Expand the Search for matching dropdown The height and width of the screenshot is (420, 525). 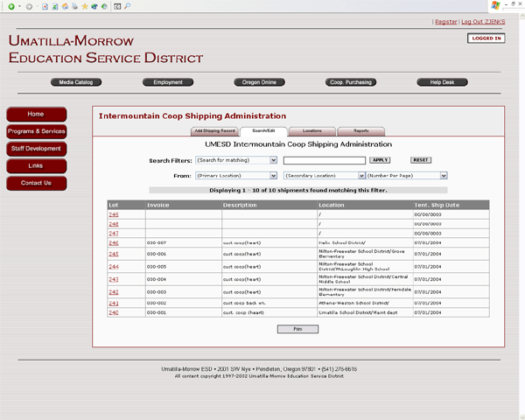click(x=236, y=160)
